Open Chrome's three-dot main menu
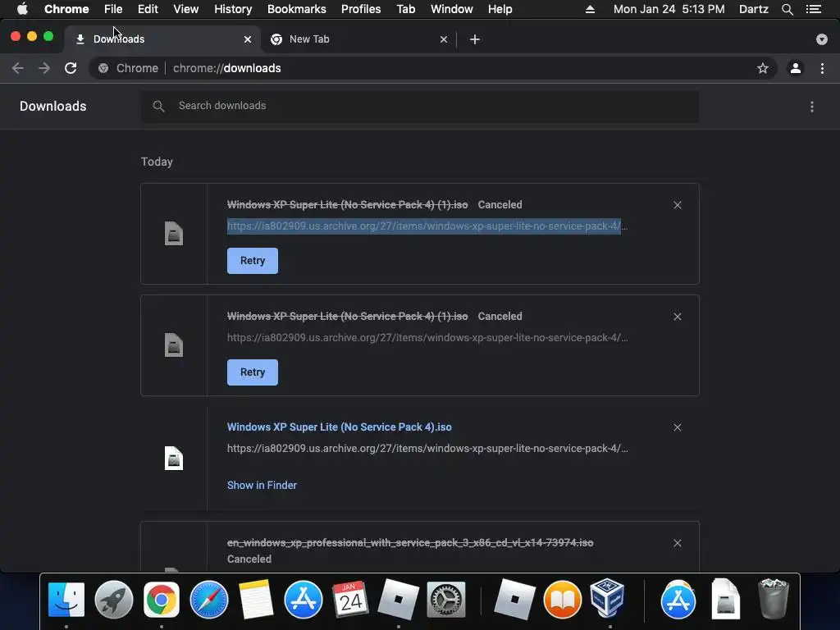The height and width of the screenshot is (630, 840). pos(822,68)
